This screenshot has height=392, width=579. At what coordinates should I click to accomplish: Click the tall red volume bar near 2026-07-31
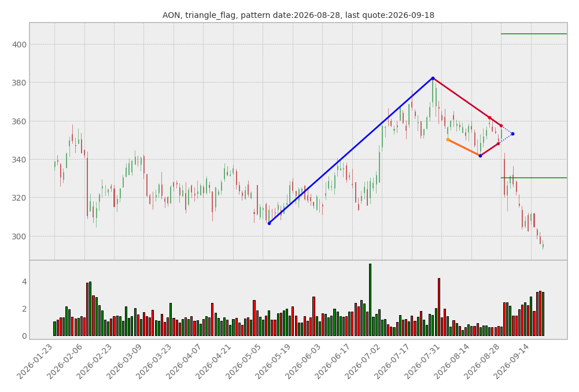[x=439, y=307]
